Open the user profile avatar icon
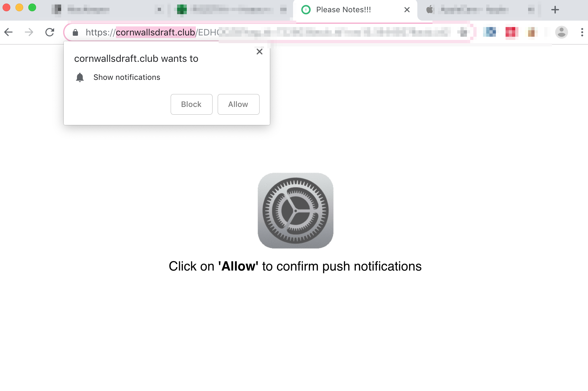588x391 pixels. 561,32
